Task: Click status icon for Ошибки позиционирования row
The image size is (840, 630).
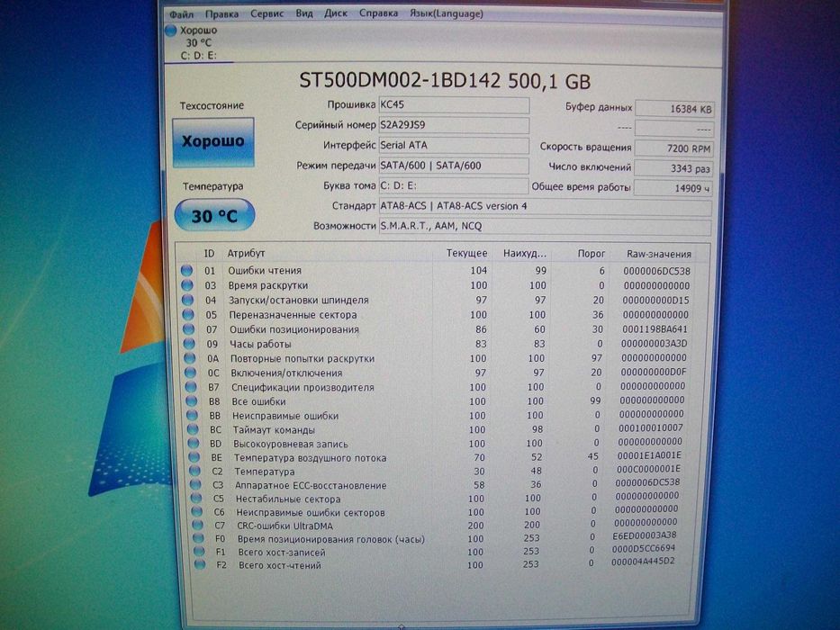Action: (188, 328)
